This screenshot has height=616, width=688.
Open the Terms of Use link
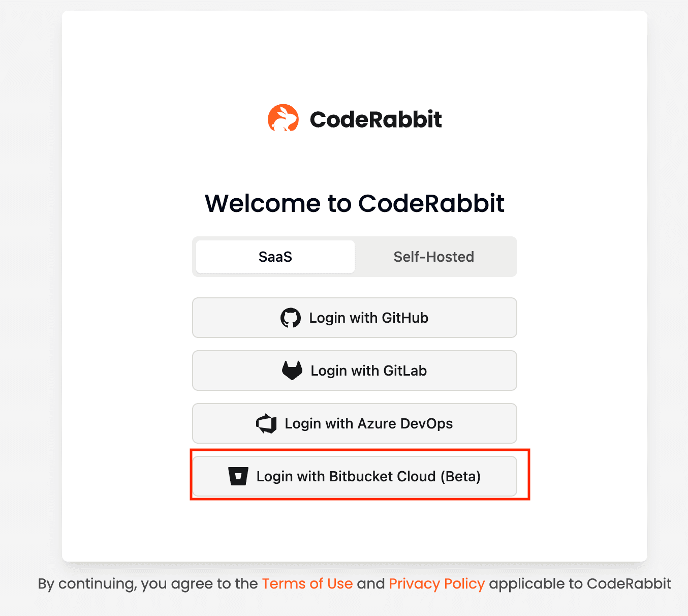point(307,583)
